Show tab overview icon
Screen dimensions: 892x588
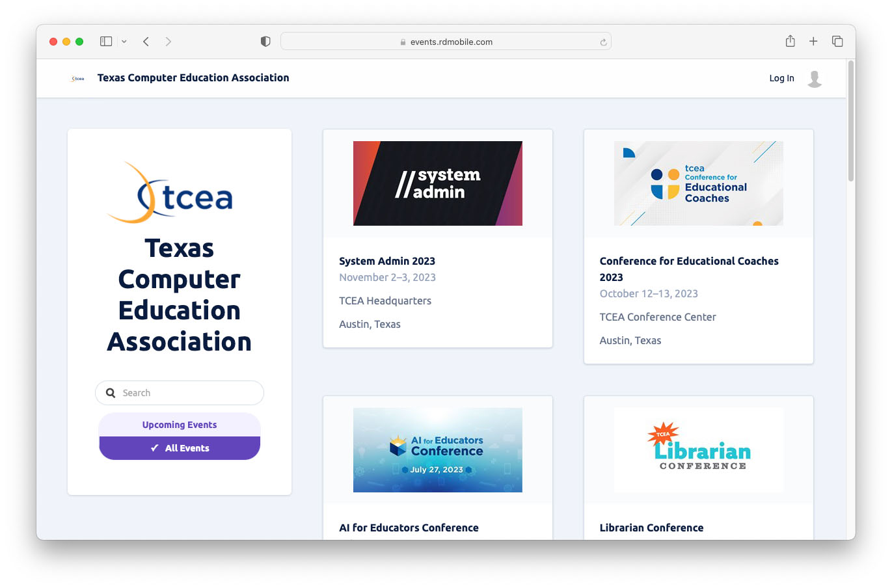tap(837, 42)
